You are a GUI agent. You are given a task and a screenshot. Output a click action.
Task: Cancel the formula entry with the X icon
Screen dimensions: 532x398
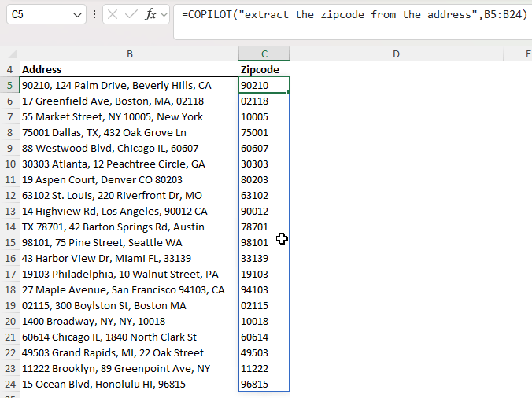click(113, 14)
